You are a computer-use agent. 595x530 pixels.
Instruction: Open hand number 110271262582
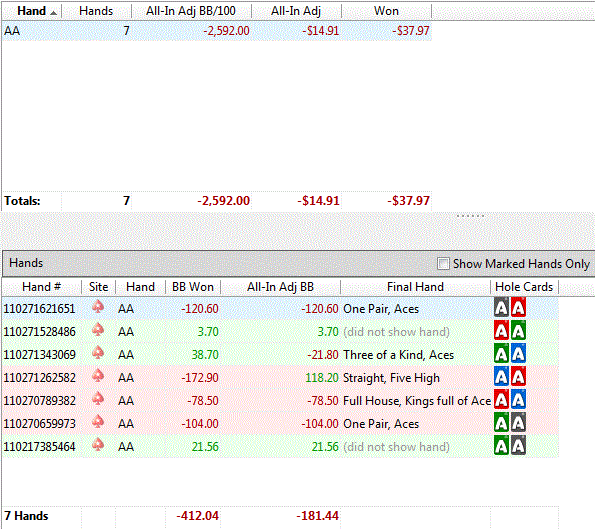pyautogui.click(x=39, y=377)
